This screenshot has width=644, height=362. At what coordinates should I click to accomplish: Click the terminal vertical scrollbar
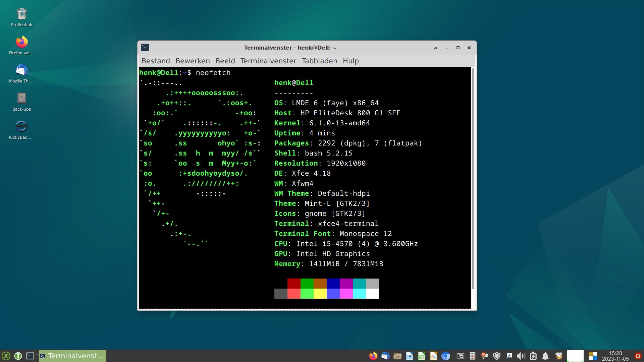click(473, 178)
